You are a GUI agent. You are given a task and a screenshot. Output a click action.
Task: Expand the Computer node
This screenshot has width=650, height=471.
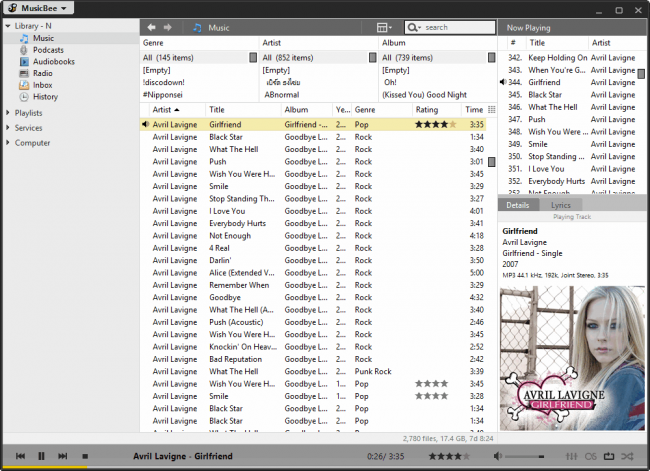point(8,142)
